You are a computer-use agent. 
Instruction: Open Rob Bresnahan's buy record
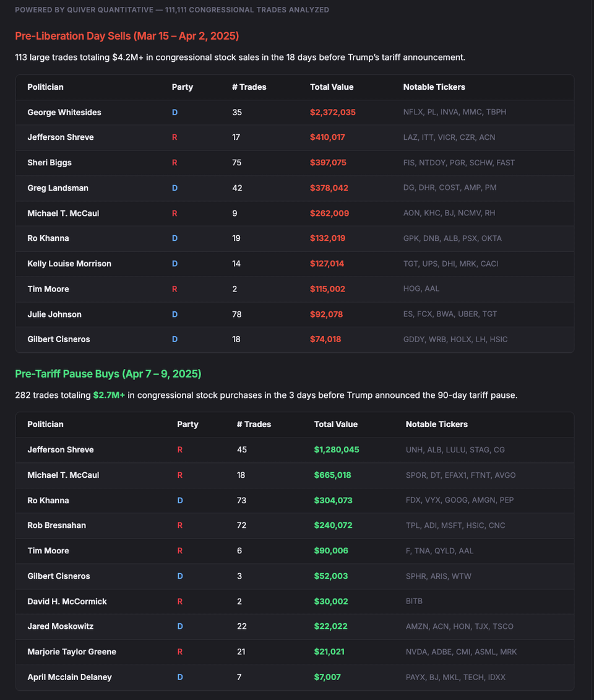click(57, 525)
